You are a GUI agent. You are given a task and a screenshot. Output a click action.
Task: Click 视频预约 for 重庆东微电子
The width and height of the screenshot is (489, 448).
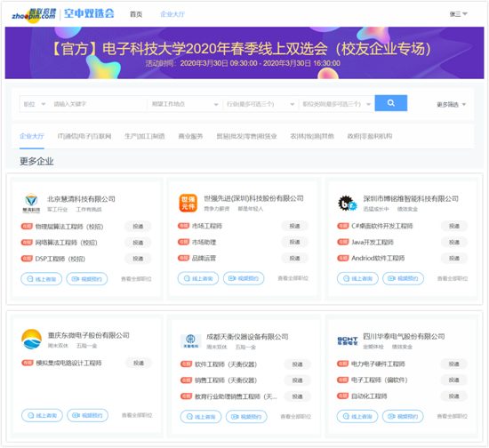(x=88, y=416)
